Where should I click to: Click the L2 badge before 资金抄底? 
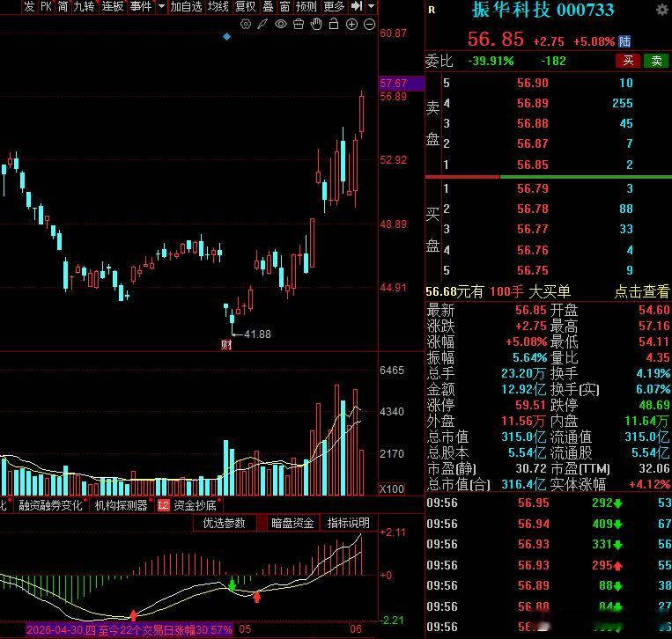tap(163, 505)
